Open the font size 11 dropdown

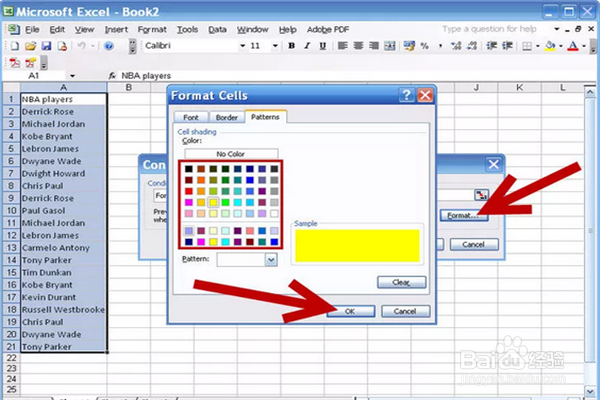275,46
